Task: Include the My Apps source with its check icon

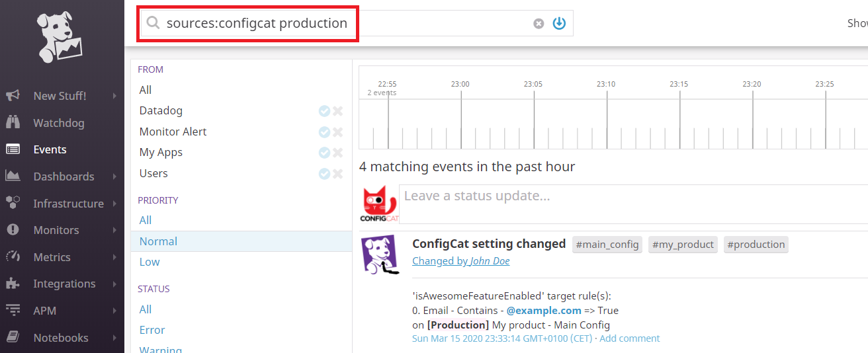Action: click(x=324, y=153)
